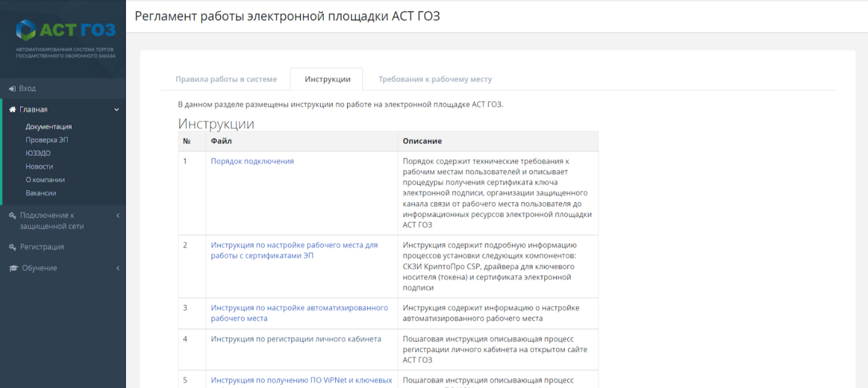Open the Документация page
Screen dimensions: 868x388
tap(48, 126)
